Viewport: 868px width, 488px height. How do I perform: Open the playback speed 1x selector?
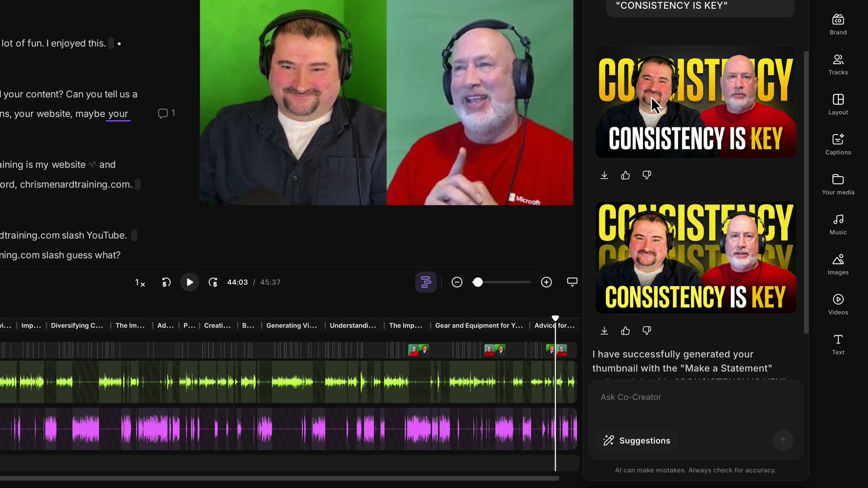click(139, 282)
